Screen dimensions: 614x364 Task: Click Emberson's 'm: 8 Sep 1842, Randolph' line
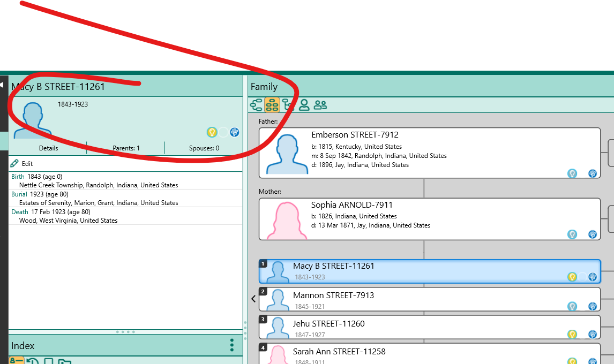pyautogui.click(x=379, y=156)
